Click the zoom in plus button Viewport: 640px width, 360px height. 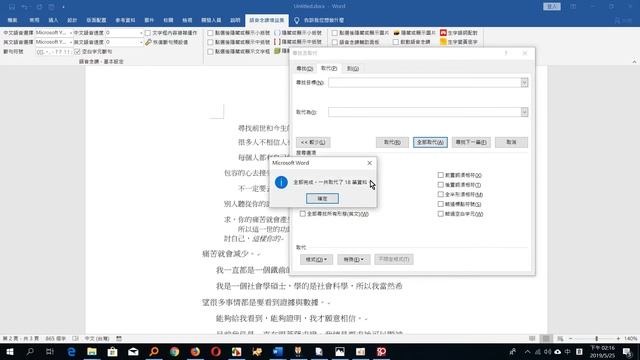(x=618, y=338)
